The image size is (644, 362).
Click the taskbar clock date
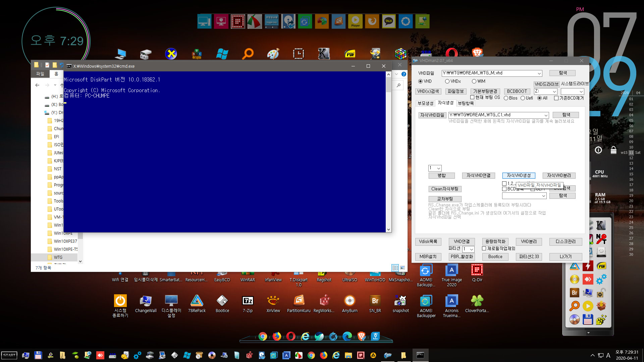click(x=627, y=358)
